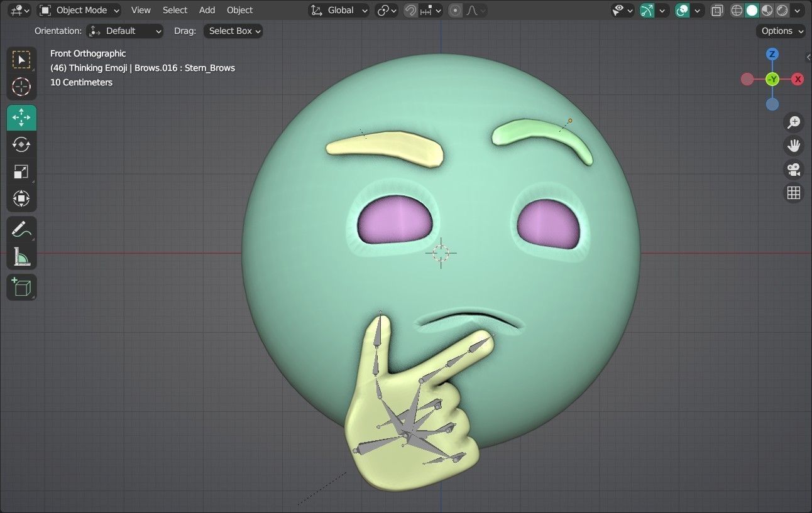Open the Object menu
The width and height of the screenshot is (812, 513).
pyautogui.click(x=239, y=10)
